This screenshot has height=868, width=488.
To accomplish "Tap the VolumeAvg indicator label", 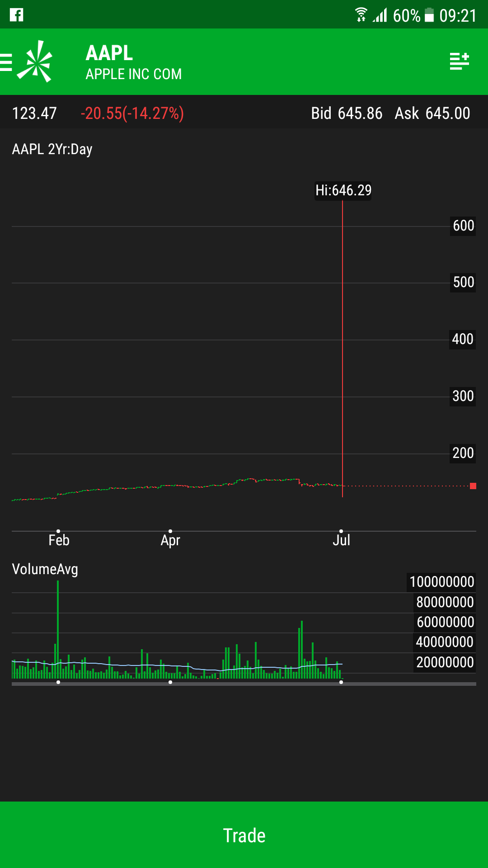I will coord(45,569).
